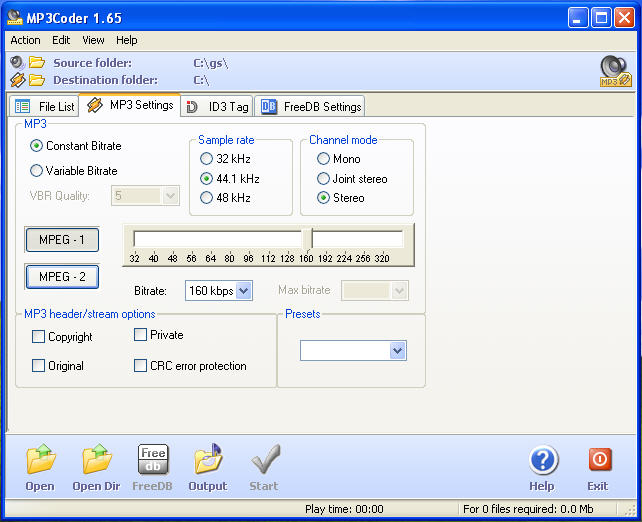Choose 48 kHz sample rate
642x522 pixels.
[x=206, y=198]
